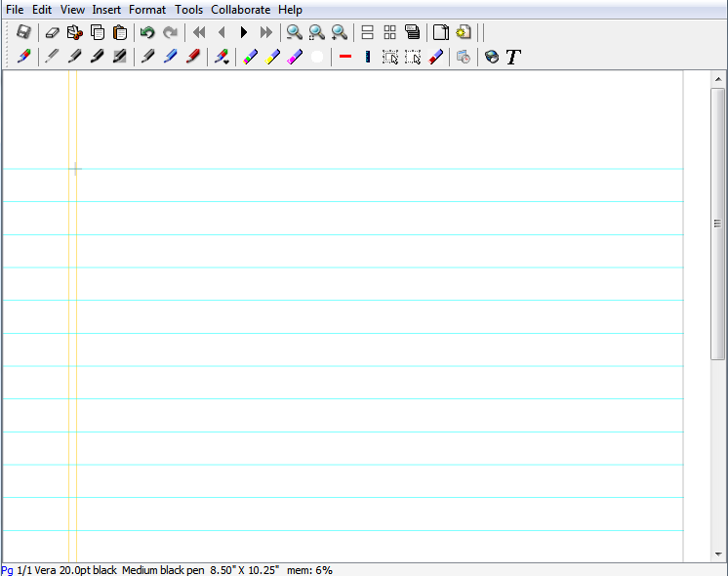Jump to last page double-right arrow
Screen dimensions: 728x576
click(266, 32)
